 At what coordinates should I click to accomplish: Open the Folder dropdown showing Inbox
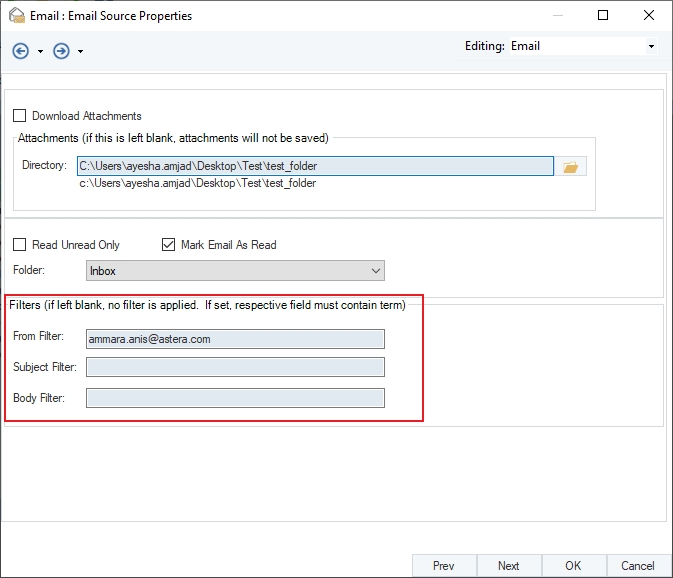235,271
